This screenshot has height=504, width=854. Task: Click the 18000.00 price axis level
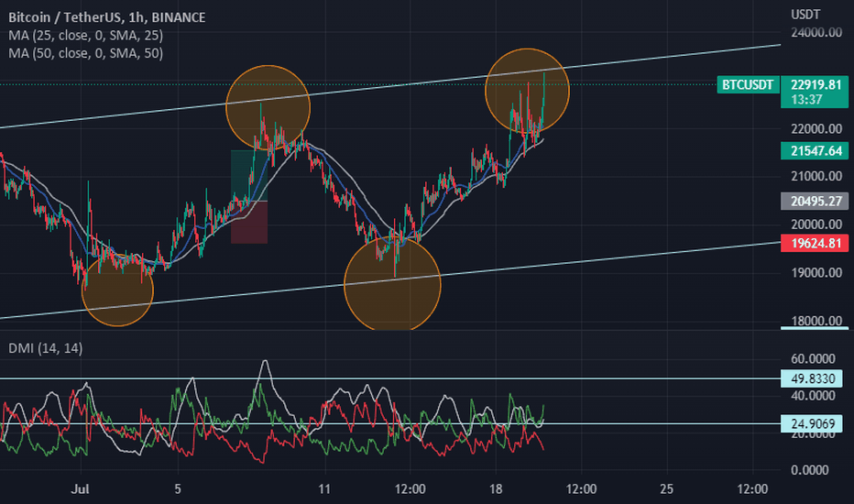coord(816,321)
